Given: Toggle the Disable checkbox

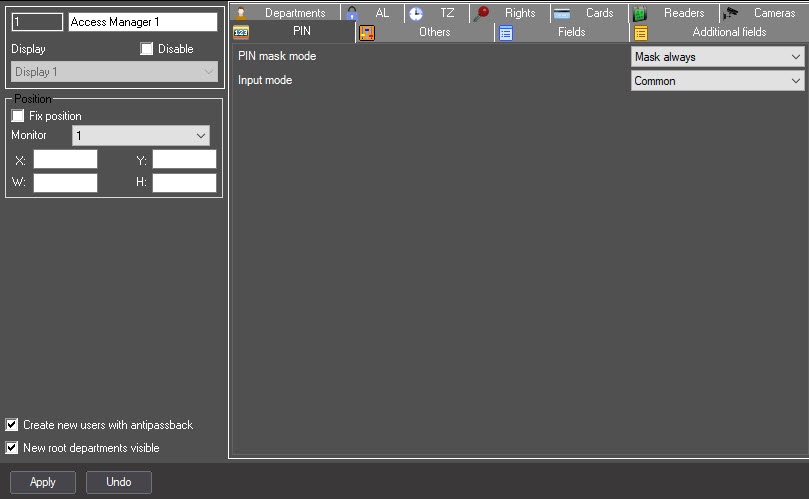Looking at the screenshot, I should pyautogui.click(x=147, y=49).
